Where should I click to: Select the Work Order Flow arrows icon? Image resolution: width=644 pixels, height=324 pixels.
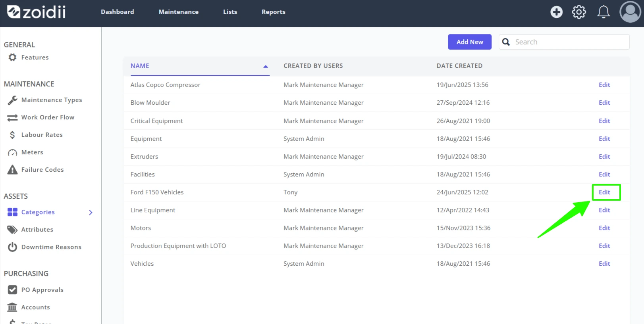(x=12, y=117)
